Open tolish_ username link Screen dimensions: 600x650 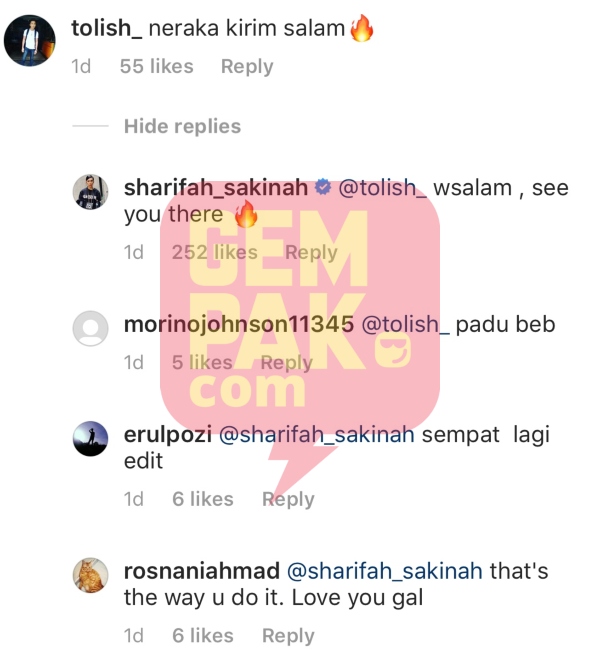(x=107, y=28)
